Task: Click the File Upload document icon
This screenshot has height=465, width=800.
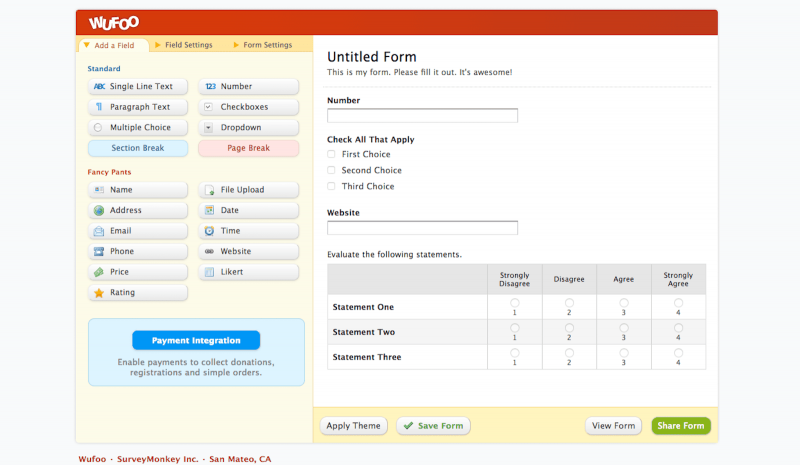Action: pyautogui.click(x=209, y=190)
